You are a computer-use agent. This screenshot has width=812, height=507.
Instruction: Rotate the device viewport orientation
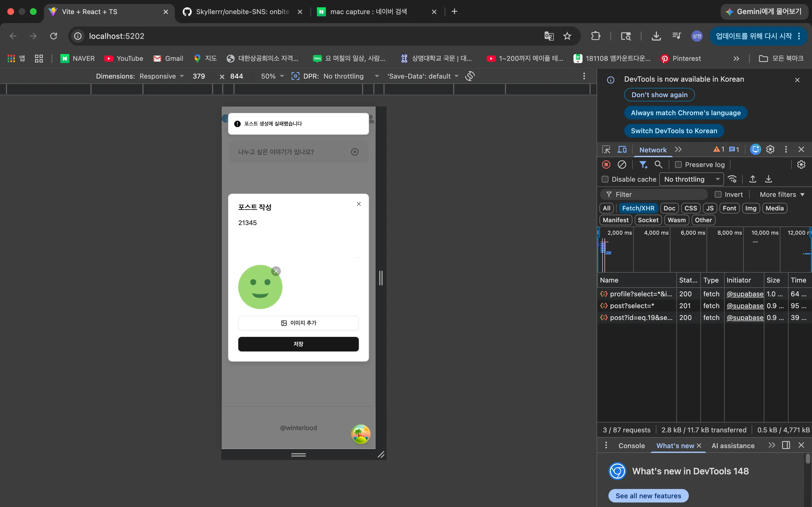470,76
